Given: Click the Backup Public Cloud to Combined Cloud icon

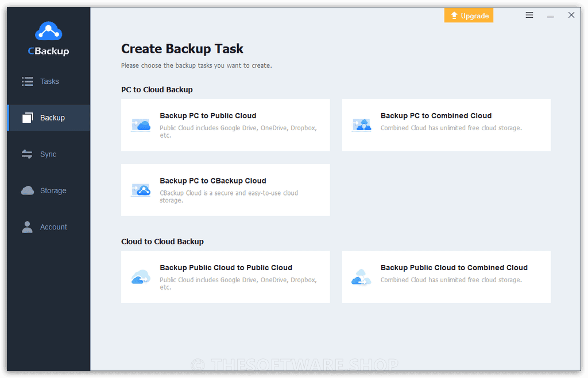Looking at the screenshot, I should [x=361, y=277].
